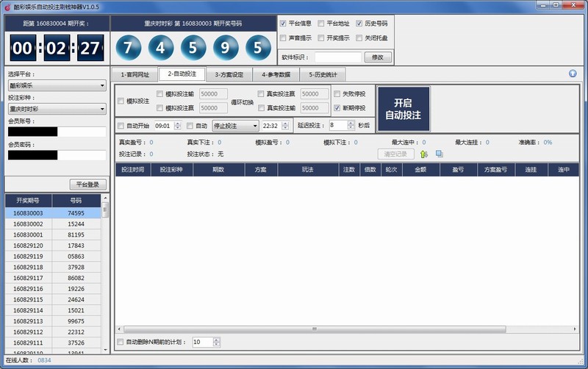588x369 pixels.
Task: Increase the 延迟投注 seconds with up arrow
Action: [x=351, y=123]
